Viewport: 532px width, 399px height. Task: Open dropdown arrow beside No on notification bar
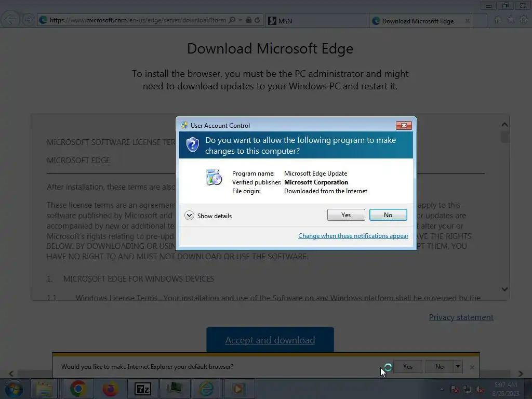point(458,367)
